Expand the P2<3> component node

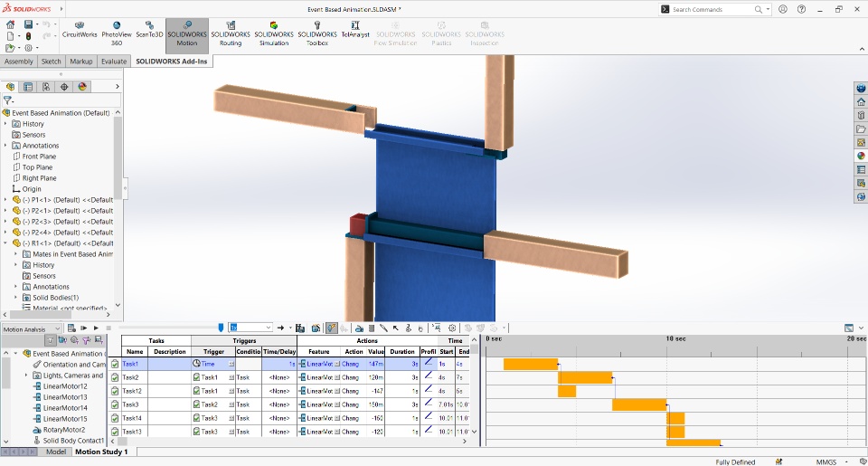[5, 222]
